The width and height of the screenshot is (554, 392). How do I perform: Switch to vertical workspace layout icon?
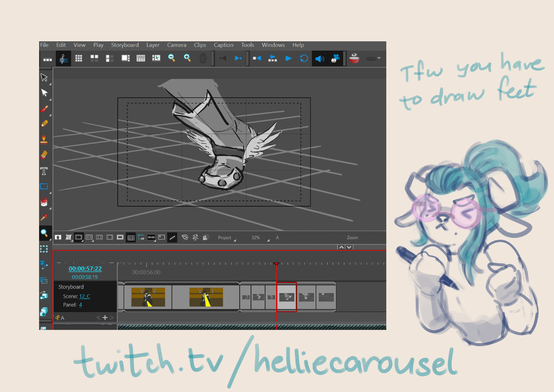click(110, 58)
